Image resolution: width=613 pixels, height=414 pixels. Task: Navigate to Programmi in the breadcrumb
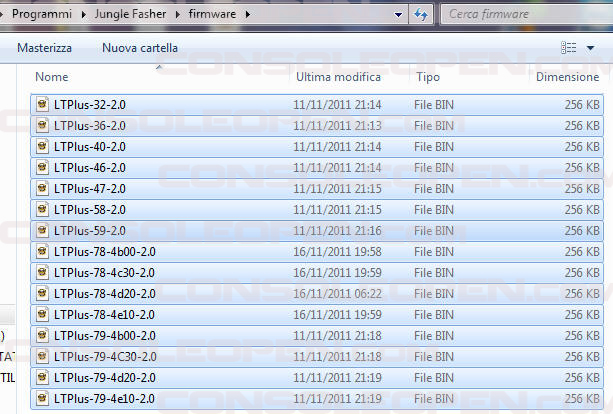40,15
